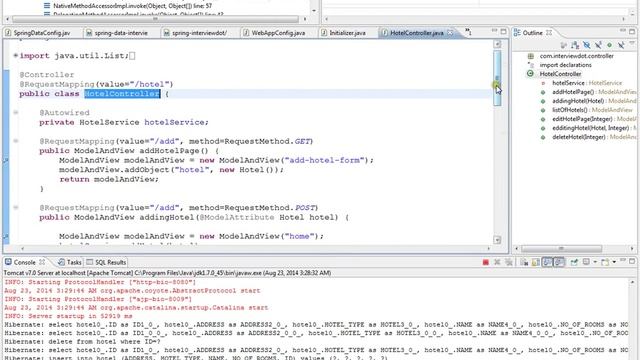Image resolution: width=640 pixels, height=360 pixels.
Task: Open the Display Selected Console dropdown arrow
Action: 595,262
